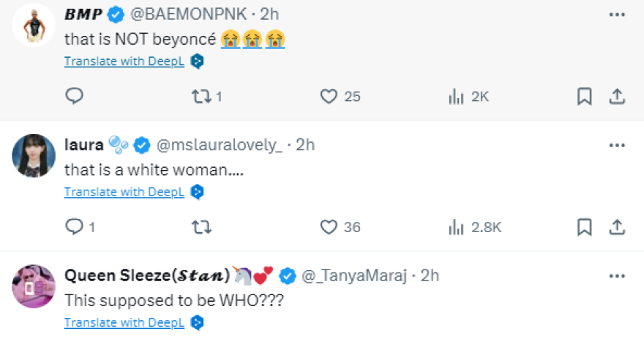Share the BAEMONPNK tweet
644x342 pixels.
click(x=616, y=96)
